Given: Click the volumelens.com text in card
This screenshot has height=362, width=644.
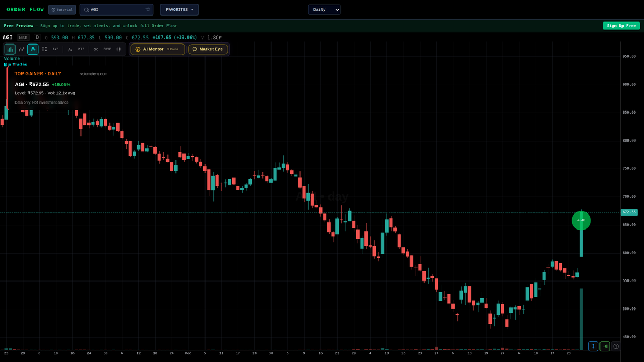Looking at the screenshot, I should (x=94, y=73).
